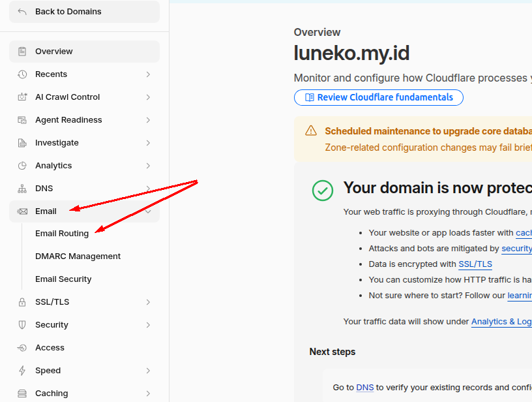
Task: Expand the Caching chevron
Action: tap(148, 394)
